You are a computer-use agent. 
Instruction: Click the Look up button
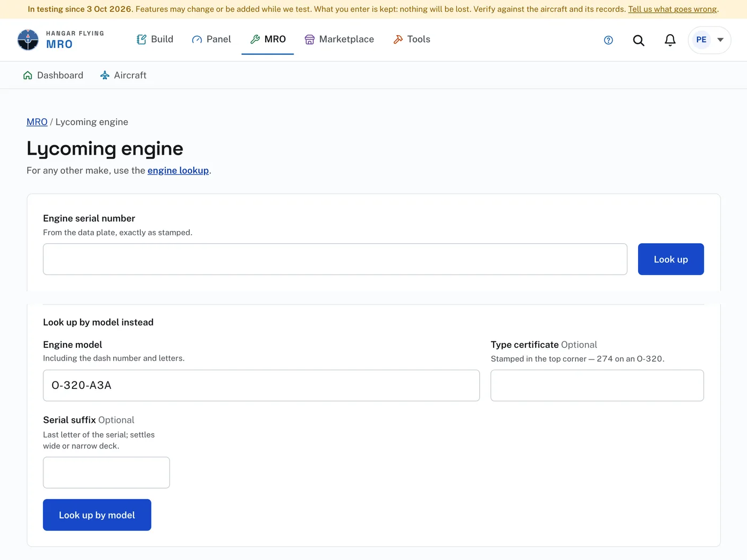click(671, 259)
